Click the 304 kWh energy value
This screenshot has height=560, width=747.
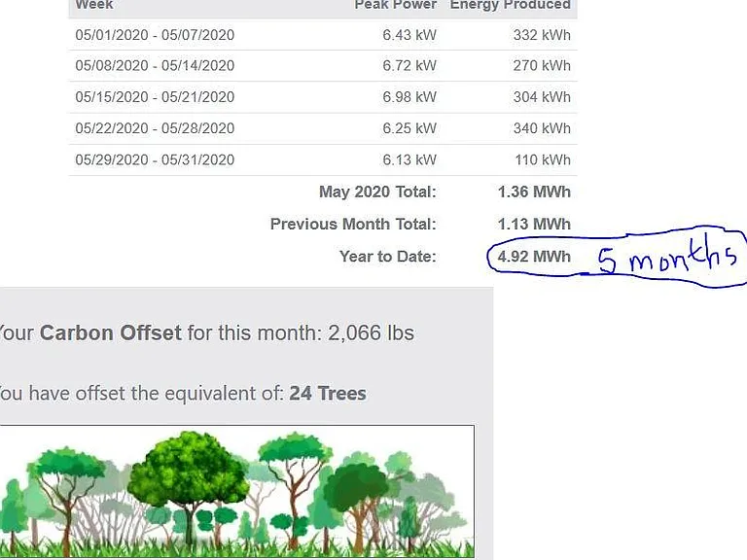click(542, 97)
